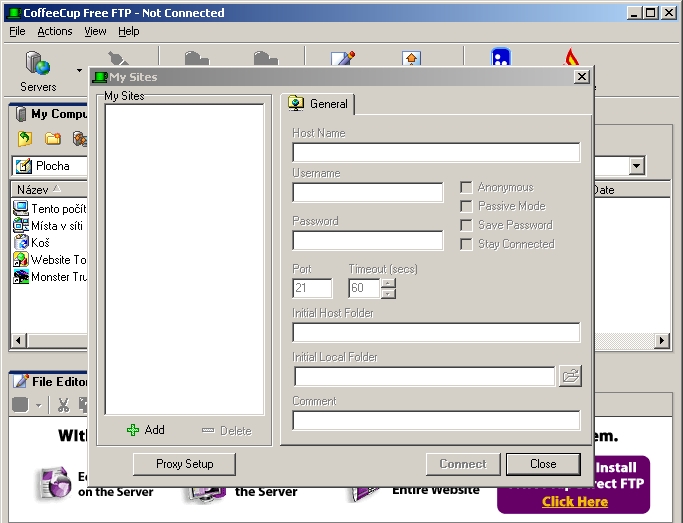Sort by the Název column header

(x=48, y=190)
